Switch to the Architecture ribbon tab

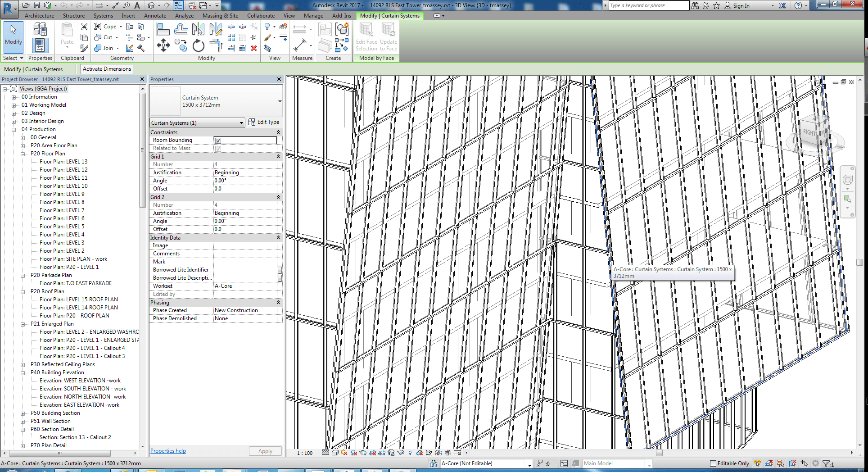coord(39,15)
